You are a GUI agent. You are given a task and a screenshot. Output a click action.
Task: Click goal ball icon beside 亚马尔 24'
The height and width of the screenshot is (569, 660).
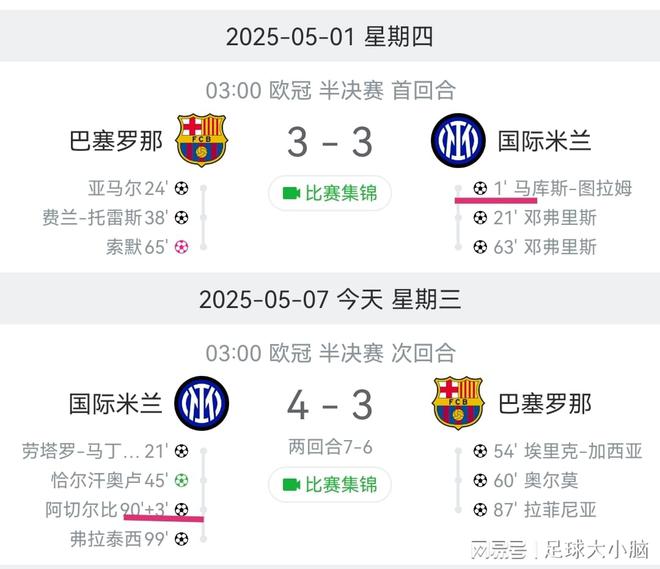[181, 188]
